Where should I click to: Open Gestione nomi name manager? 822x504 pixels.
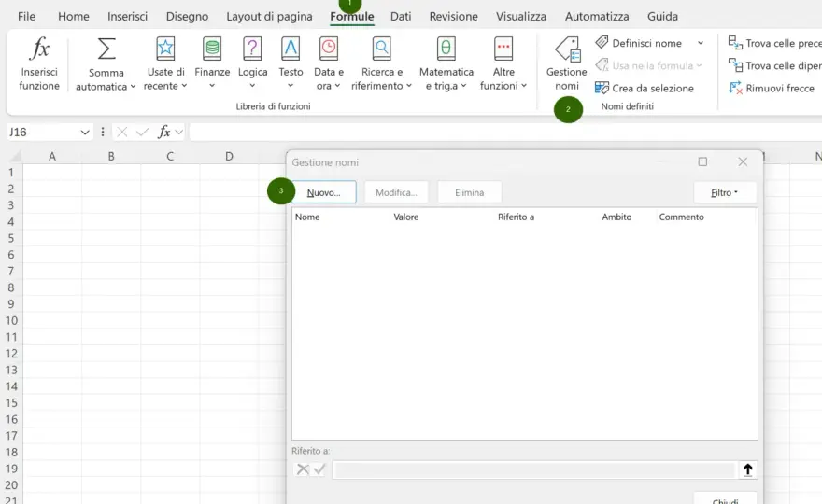(x=567, y=63)
